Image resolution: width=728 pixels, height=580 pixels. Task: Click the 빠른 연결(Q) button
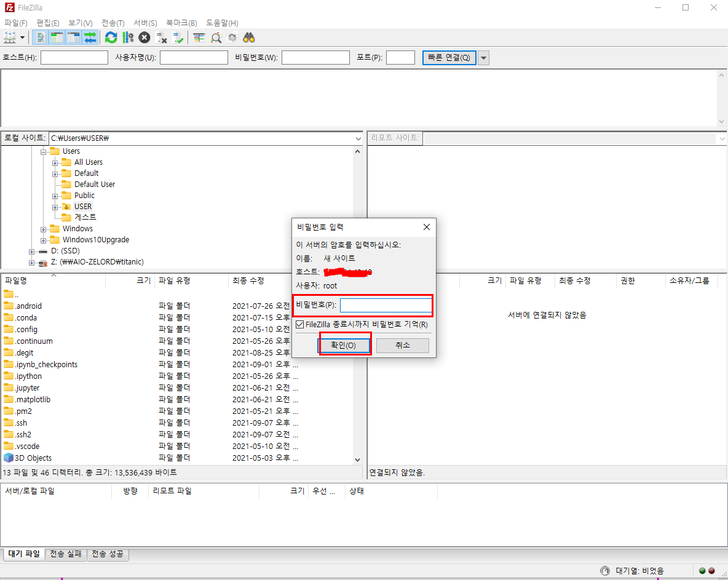point(449,58)
